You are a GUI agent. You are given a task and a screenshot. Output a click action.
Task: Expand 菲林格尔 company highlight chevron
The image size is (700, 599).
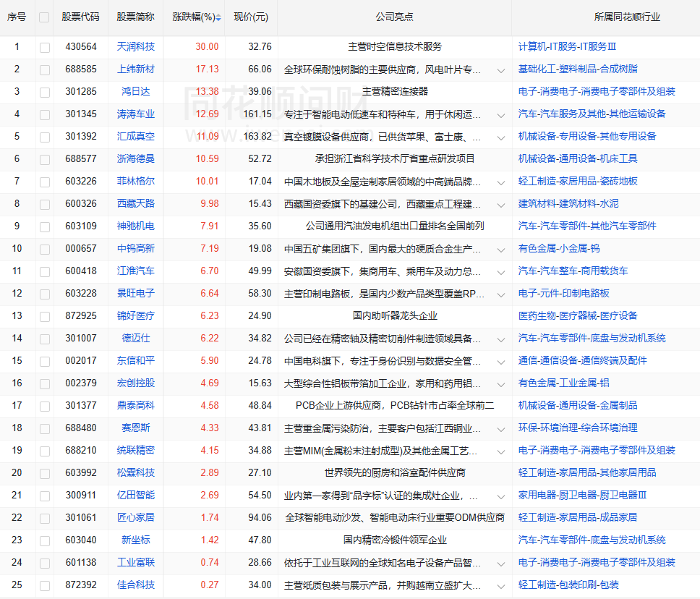(501, 183)
